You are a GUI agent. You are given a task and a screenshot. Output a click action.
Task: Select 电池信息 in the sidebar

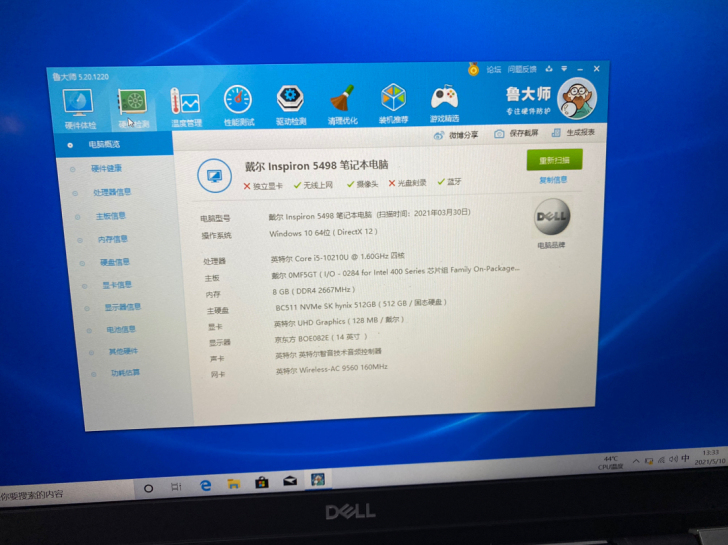[x=121, y=329]
